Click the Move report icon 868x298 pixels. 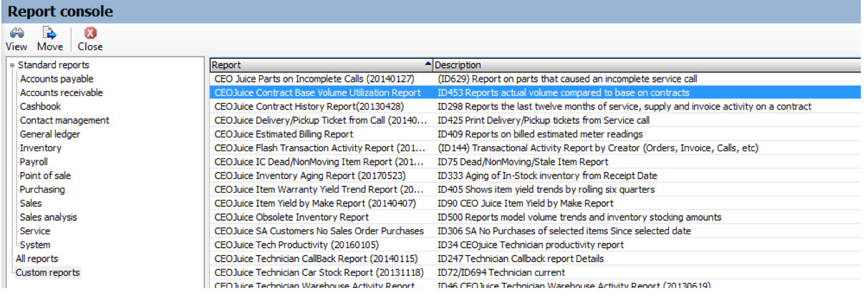click(49, 33)
